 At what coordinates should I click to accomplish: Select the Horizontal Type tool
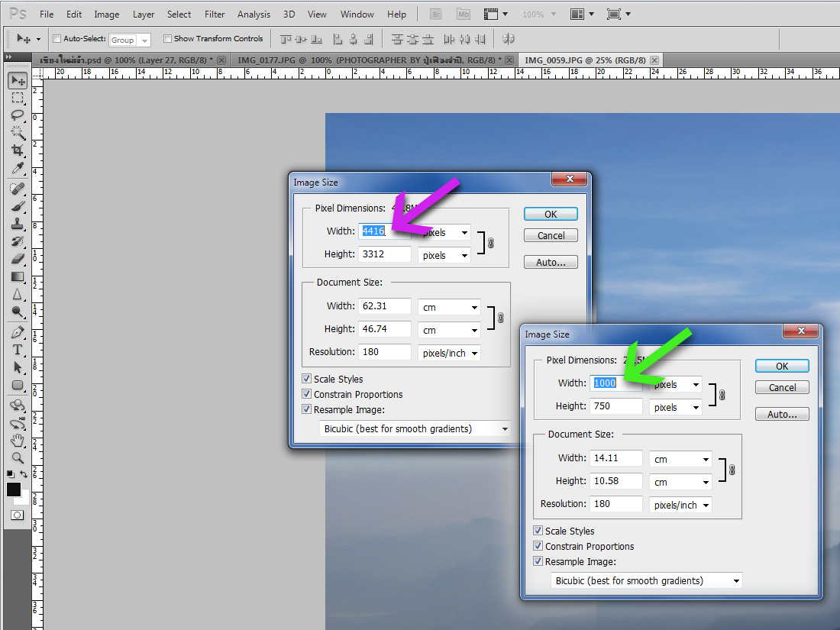[17, 350]
